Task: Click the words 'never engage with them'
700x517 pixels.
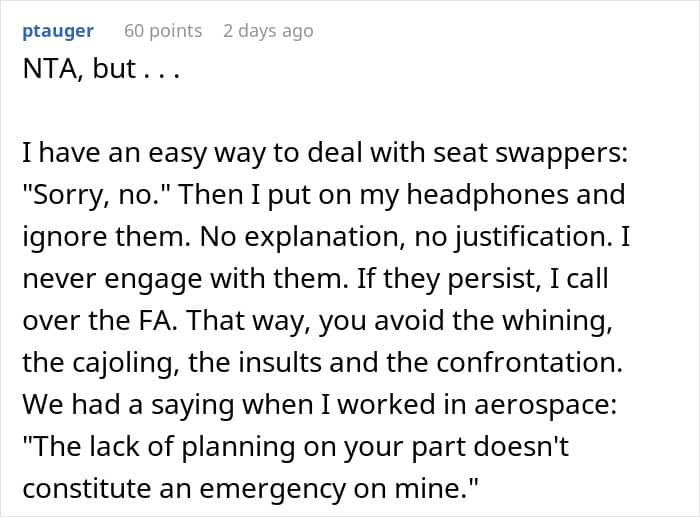Action: pyautogui.click(x=184, y=279)
